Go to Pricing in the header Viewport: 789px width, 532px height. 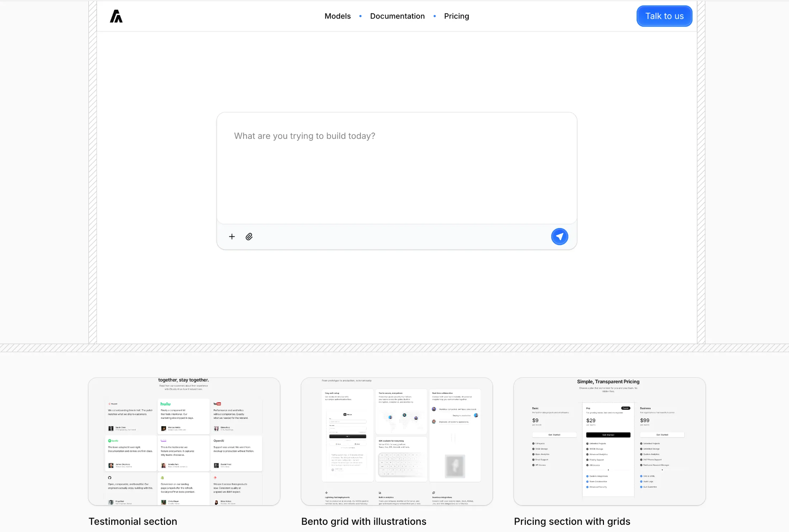pyautogui.click(x=457, y=16)
